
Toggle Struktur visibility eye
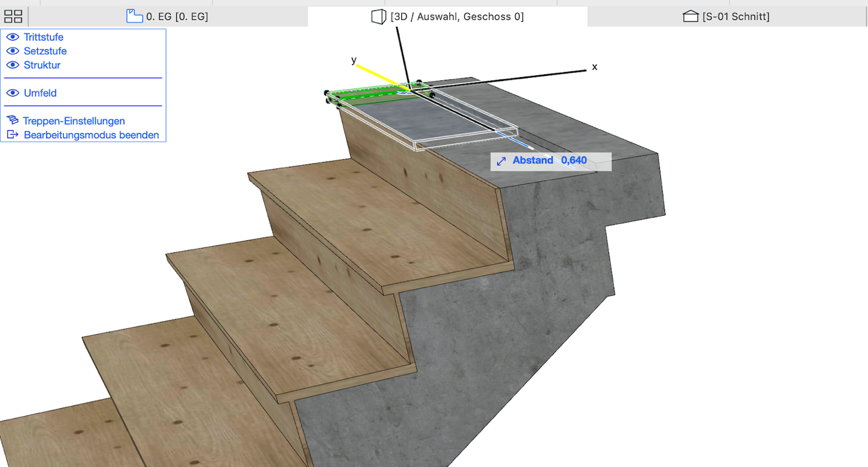coord(13,65)
